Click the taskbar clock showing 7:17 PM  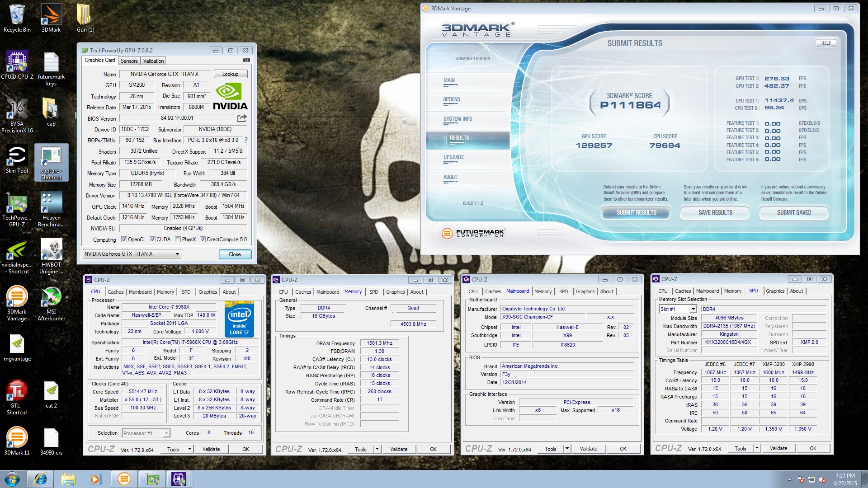click(x=845, y=479)
